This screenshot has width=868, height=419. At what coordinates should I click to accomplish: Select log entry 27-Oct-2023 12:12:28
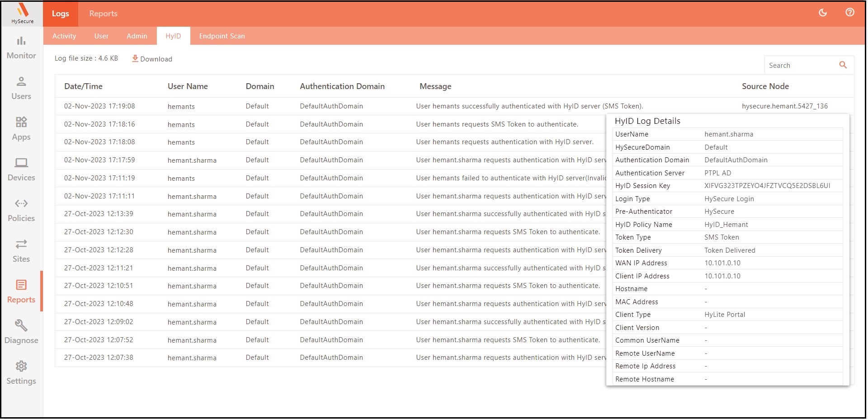tap(99, 250)
